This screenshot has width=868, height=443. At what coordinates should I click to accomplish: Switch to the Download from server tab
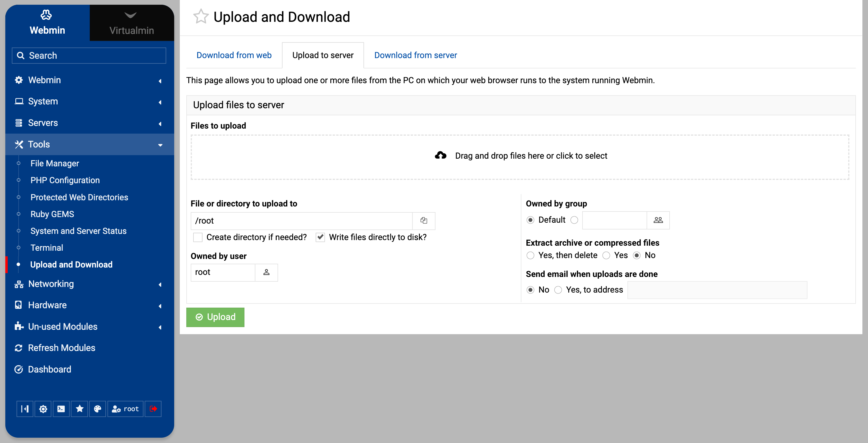[x=415, y=55]
